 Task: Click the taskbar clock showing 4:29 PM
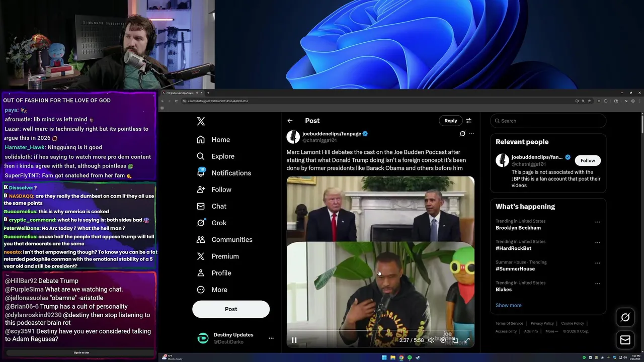[x=635, y=357]
